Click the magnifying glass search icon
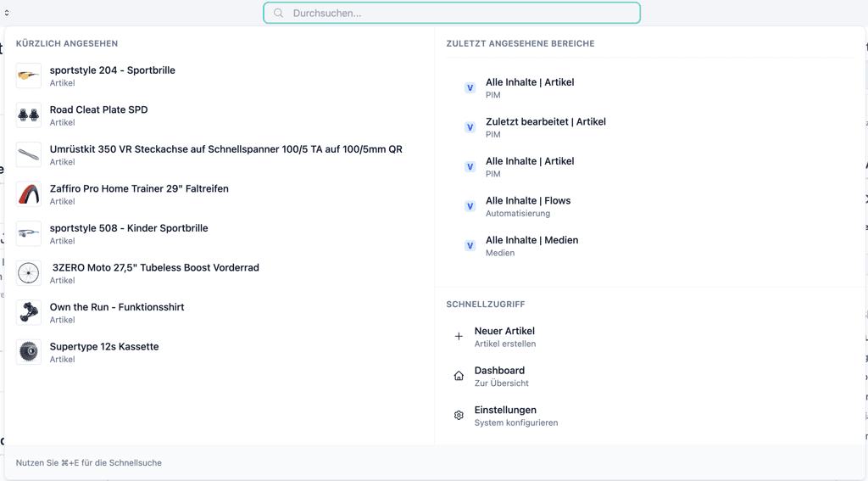Screen dimensions: 868x481 pos(278,14)
